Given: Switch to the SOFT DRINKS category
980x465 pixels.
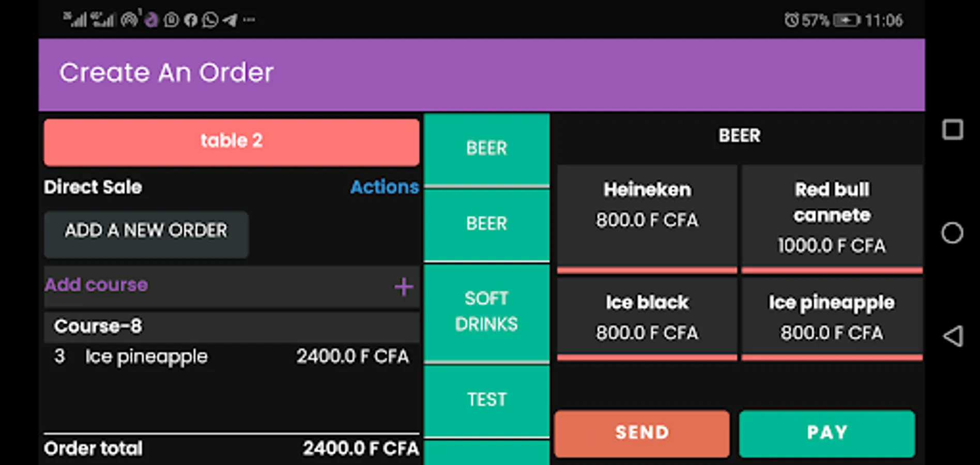Looking at the screenshot, I should pos(486,311).
